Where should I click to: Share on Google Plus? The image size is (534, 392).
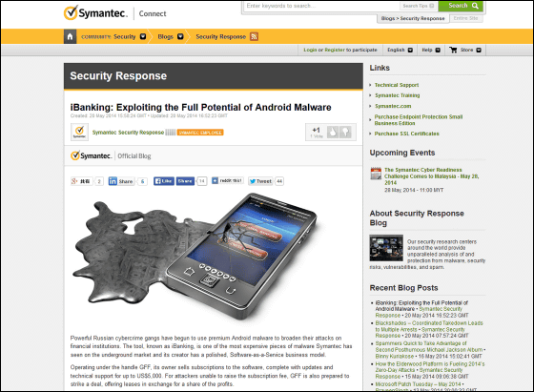pyautogui.click(x=82, y=181)
